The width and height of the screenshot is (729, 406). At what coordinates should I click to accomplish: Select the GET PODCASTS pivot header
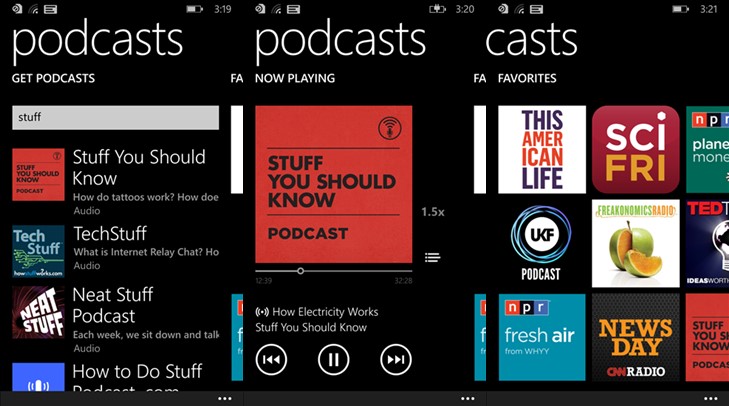point(53,78)
